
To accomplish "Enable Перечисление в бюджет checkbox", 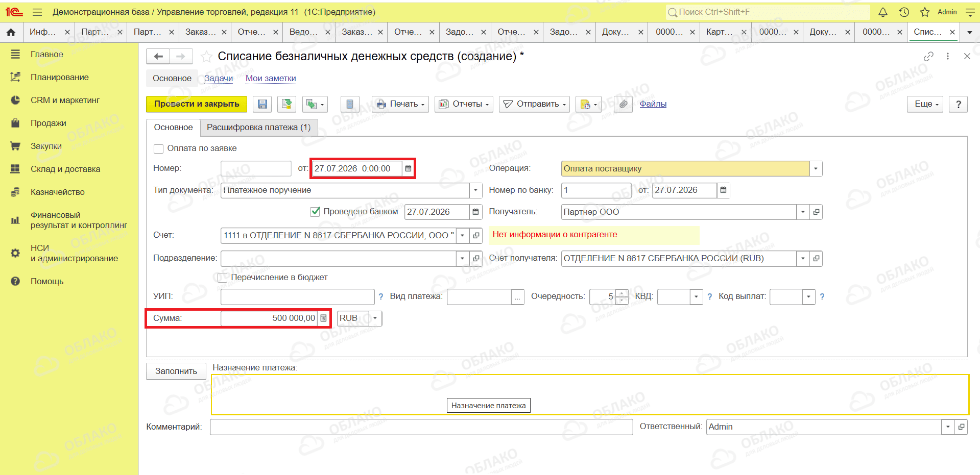I will click(222, 278).
